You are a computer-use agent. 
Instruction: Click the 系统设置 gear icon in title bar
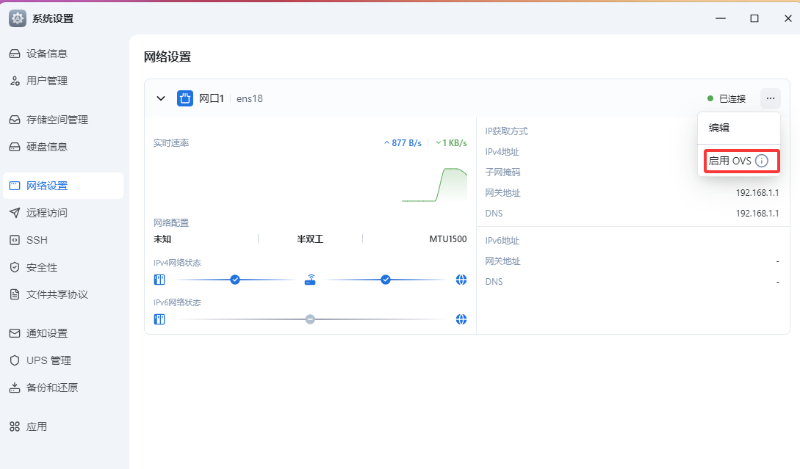[x=17, y=18]
